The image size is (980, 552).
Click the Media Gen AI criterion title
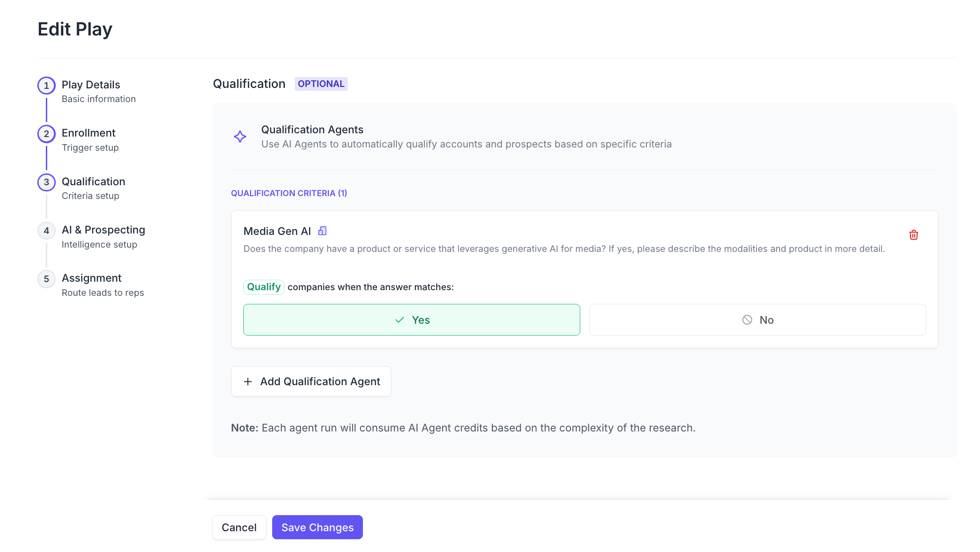(x=277, y=231)
